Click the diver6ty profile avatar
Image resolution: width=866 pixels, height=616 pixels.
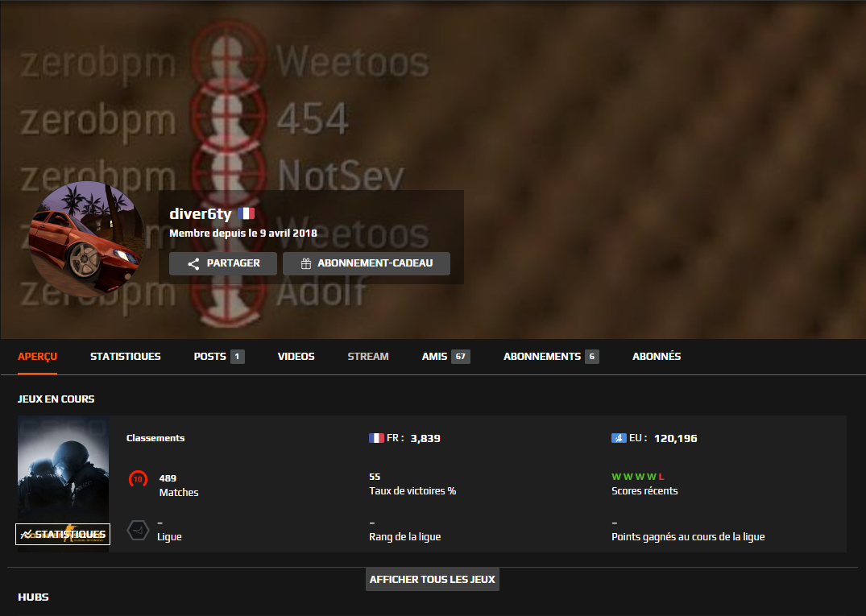[87, 239]
